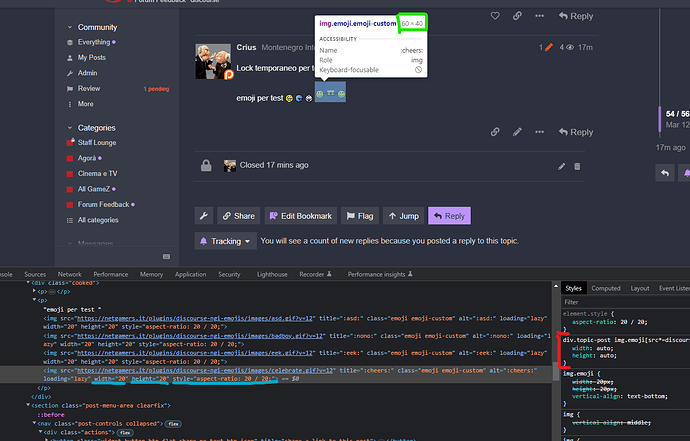This screenshot has width=690, height=441.
Task: Open the Agorà category
Action: pos(87,158)
